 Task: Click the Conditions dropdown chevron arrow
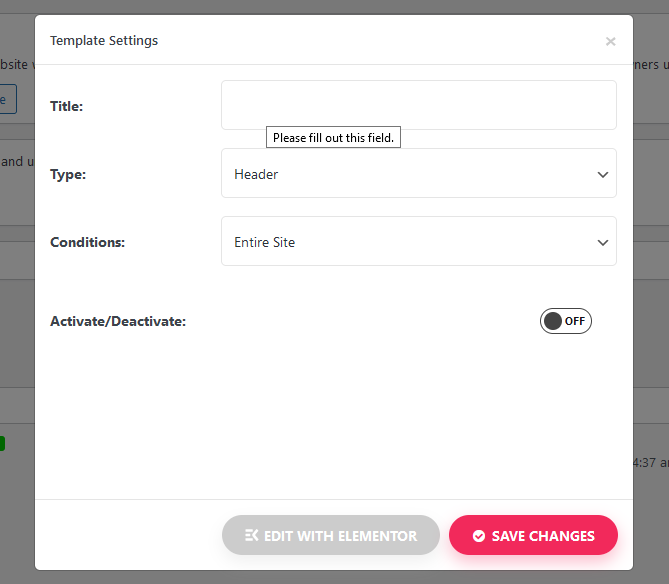click(x=602, y=242)
